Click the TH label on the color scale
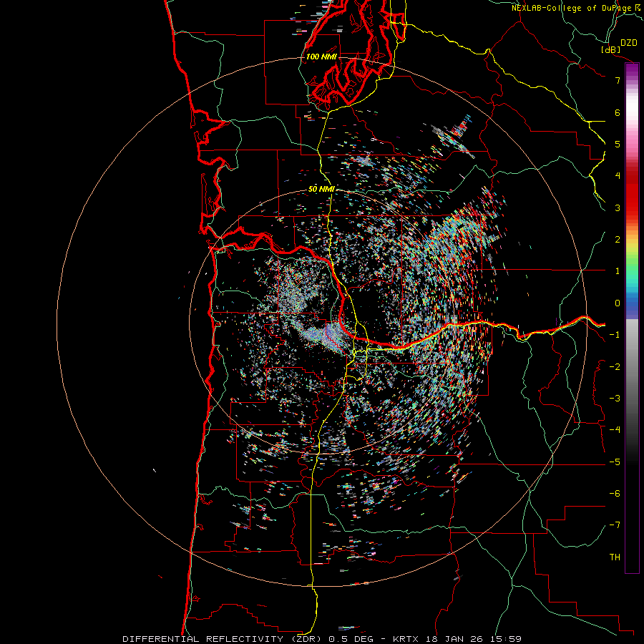The image size is (644, 644). click(615, 557)
